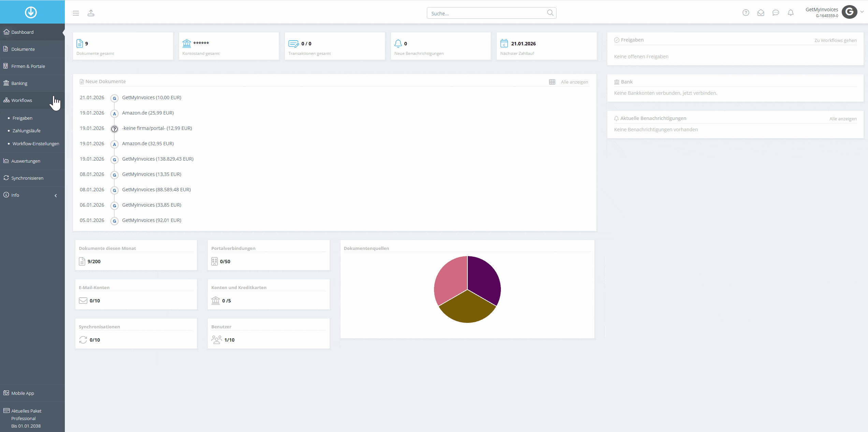Image resolution: width=868 pixels, height=432 pixels.
Task: Open Dokumente in the sidebar
Action: 32,49
